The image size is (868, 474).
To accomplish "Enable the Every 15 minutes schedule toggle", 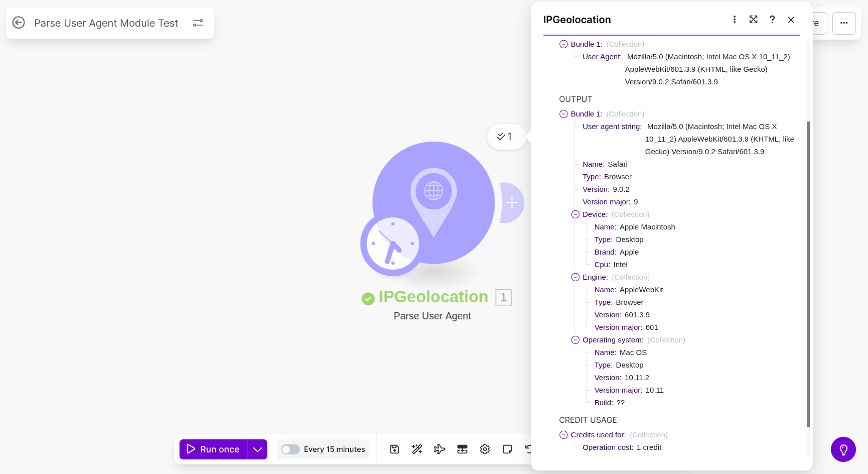I will (291, 449).
